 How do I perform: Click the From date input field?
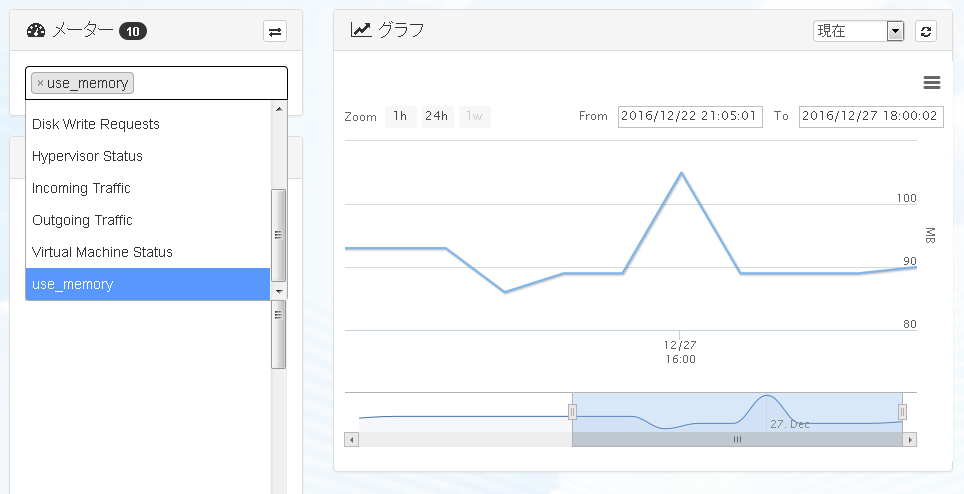[690, 116]
